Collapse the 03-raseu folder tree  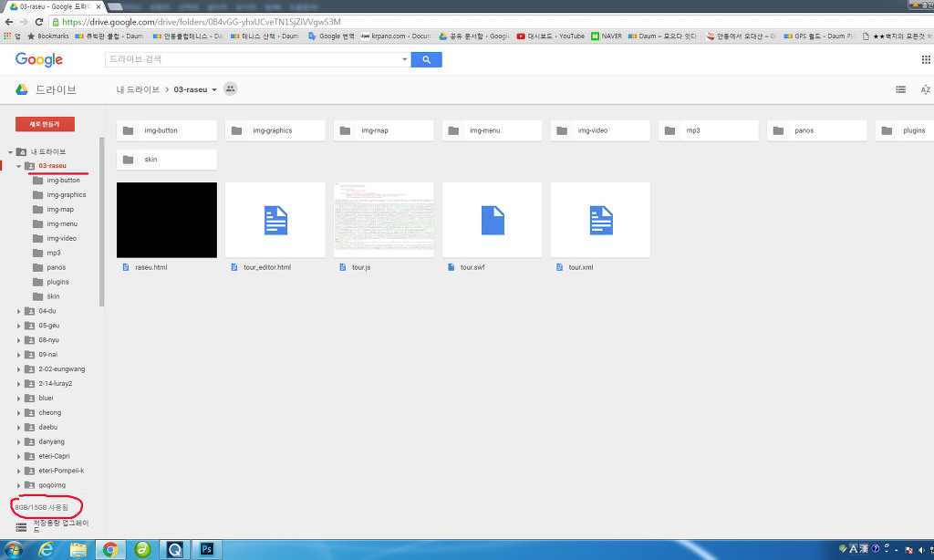click(x=19, y=166)
